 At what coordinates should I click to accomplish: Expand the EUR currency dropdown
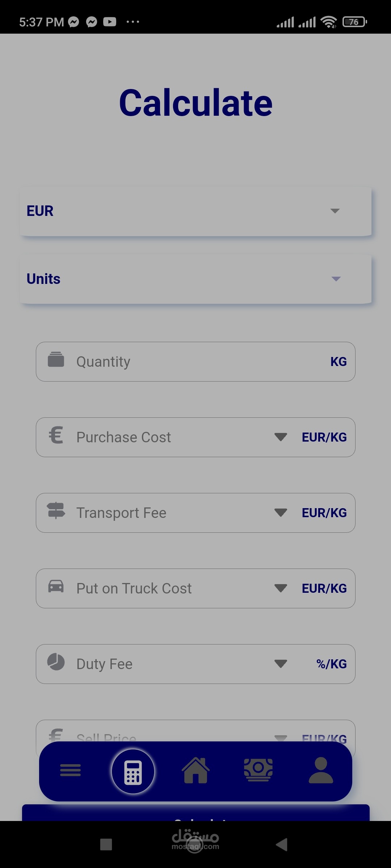tap(335, 211)
